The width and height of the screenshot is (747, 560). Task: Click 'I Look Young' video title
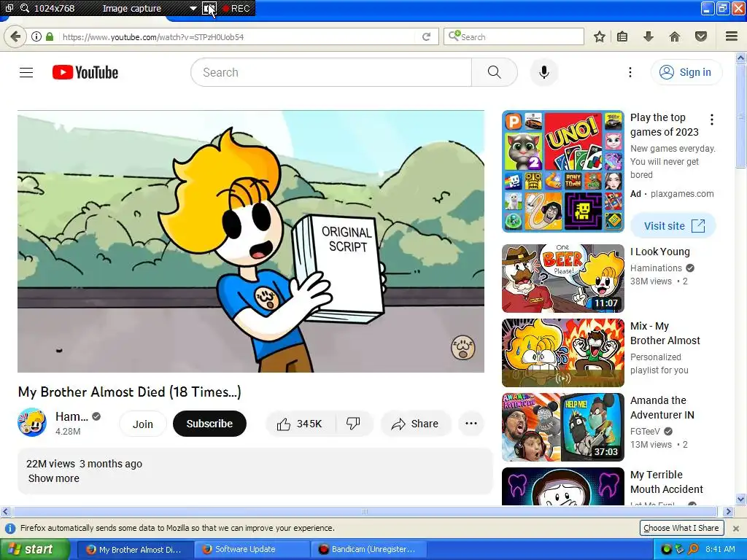point(659,252)
